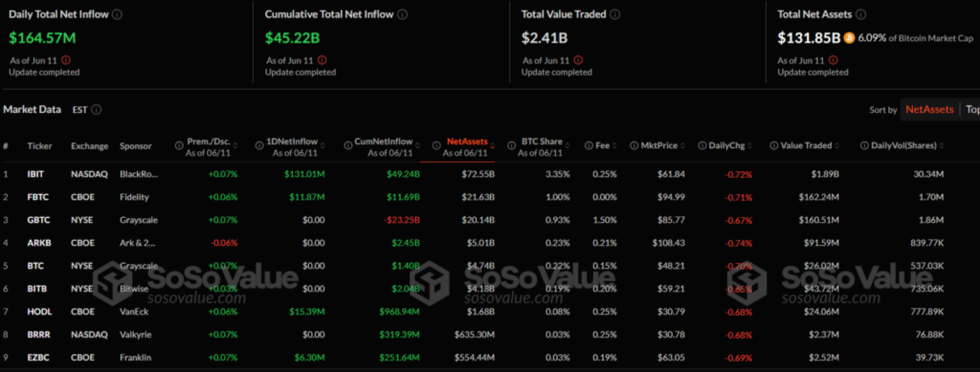Click the GBTC ticker in the table
Viewport: 980px width, 372px height.
click(38, 220)
